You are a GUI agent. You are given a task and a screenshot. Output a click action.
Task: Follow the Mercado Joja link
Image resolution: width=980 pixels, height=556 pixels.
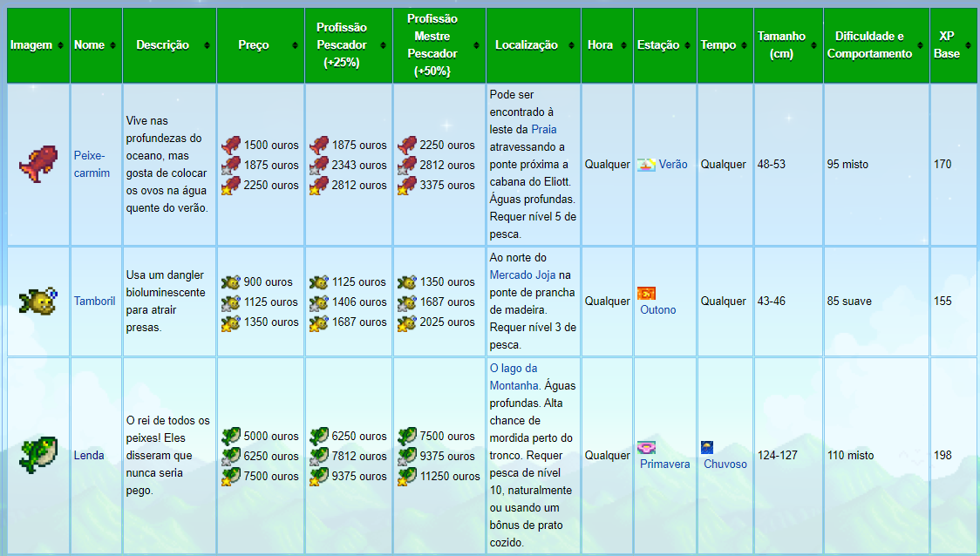[x=522, y=275]
